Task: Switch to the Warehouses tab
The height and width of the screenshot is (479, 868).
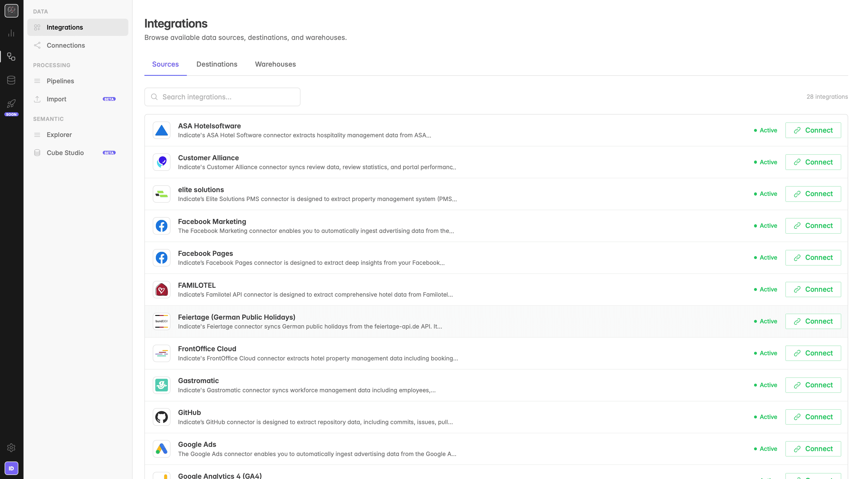Action: tap(275, 64)
